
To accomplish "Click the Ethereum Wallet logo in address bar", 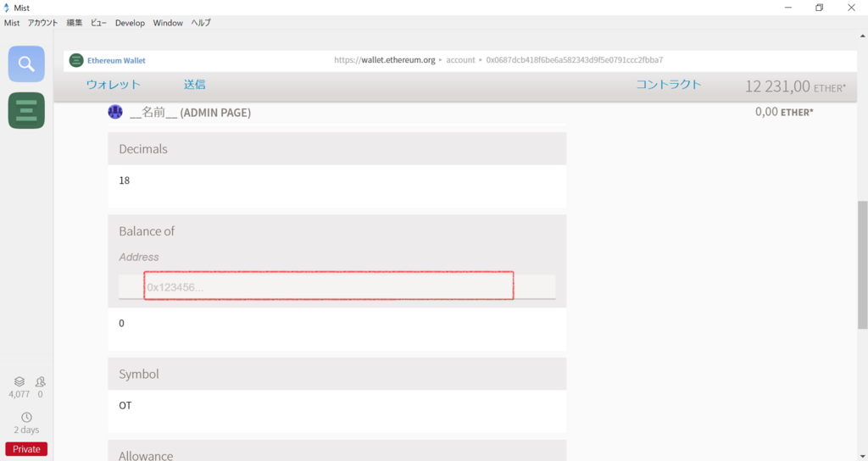I will click(76, 60).
